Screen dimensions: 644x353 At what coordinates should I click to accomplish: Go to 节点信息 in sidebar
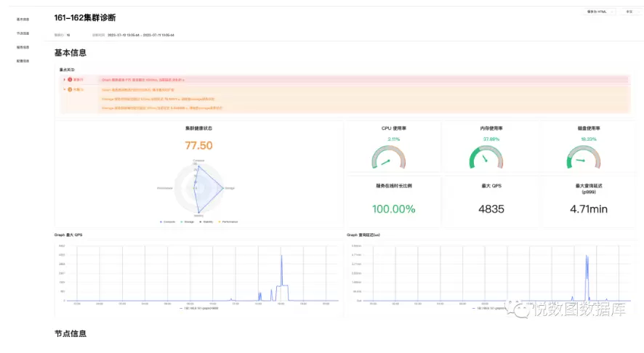tap(23, 33)
